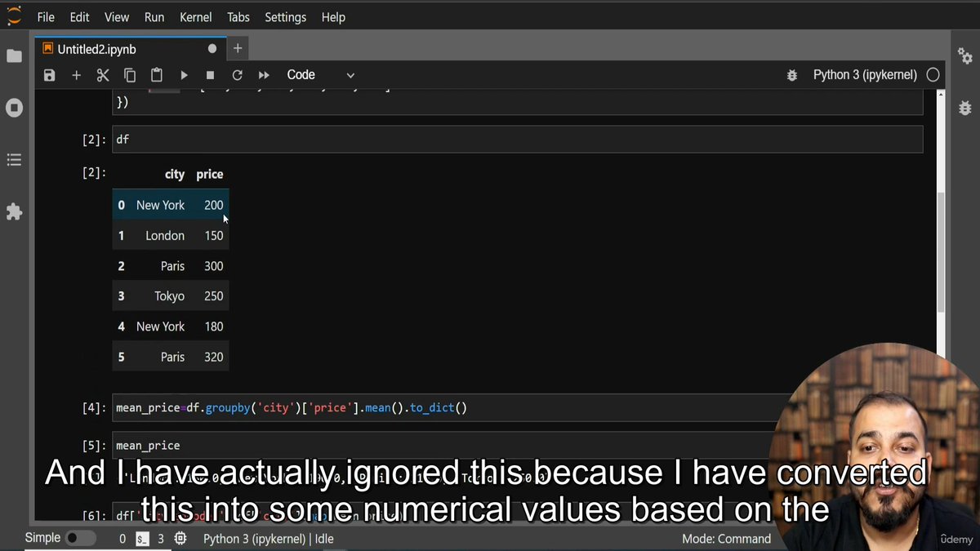Open the Run menu
Viewport: 980px width, 551px height.
coord(154,17)
